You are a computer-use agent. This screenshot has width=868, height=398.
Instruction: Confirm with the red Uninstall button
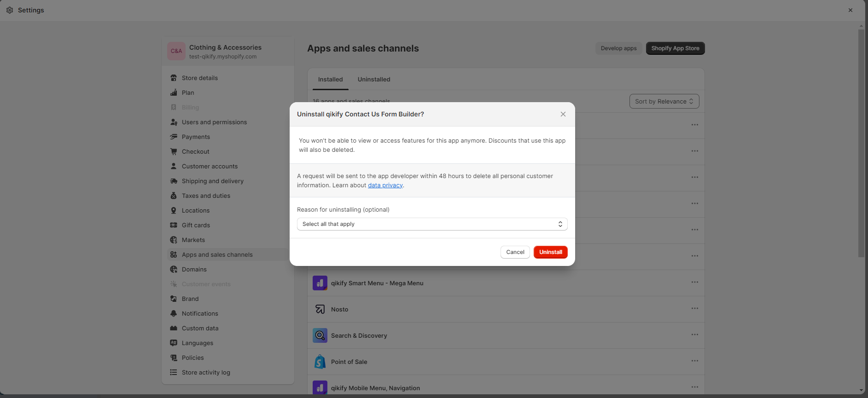tap(551, 252)
